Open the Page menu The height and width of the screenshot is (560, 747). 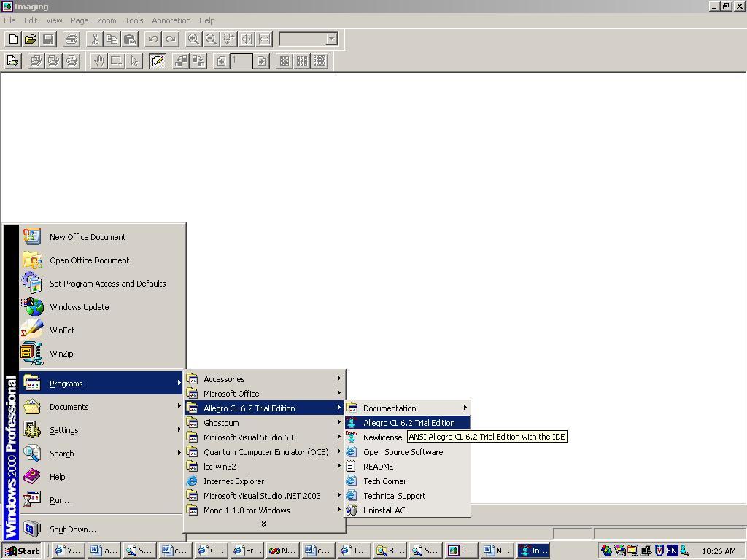(x=80, y=20)
